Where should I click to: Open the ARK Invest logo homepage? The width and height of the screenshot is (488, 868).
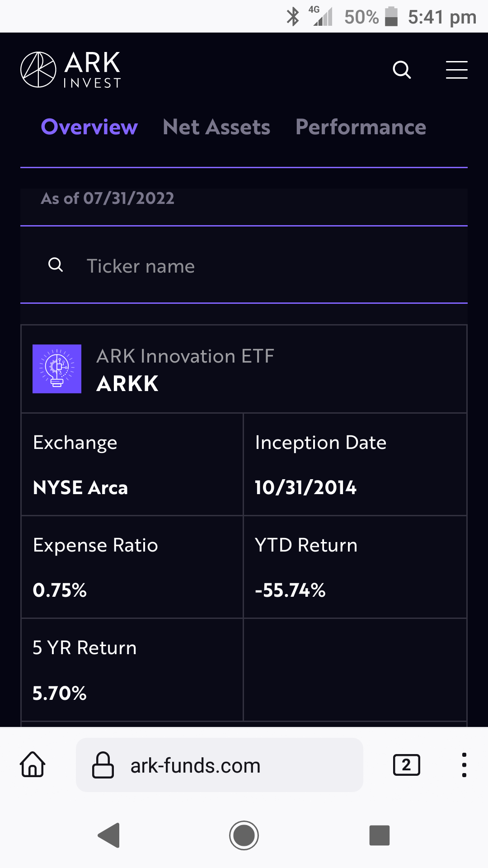pos(70,70)
